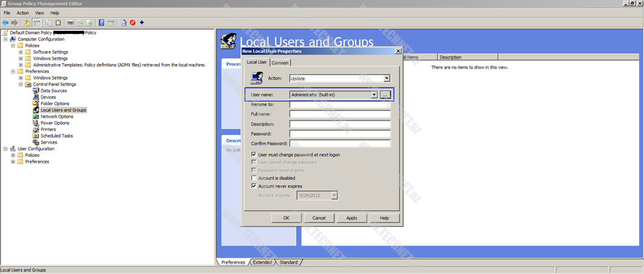Open the Action dropdown set to Update
The image size is (644, 274).
coord(386,78)
